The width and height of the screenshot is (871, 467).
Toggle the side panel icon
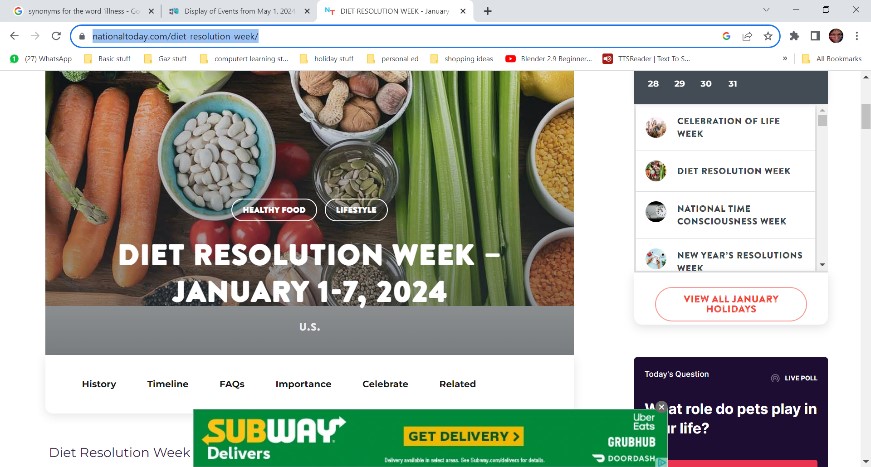815,36
